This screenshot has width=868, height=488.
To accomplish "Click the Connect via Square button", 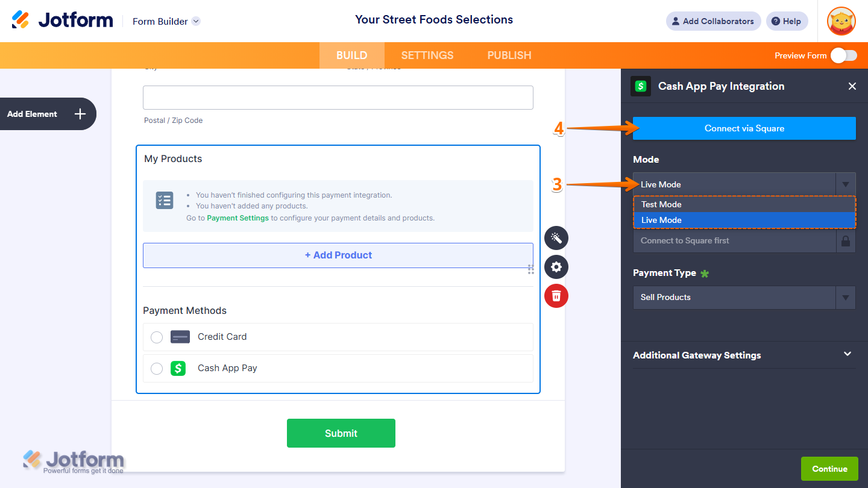I will [744, 128].
